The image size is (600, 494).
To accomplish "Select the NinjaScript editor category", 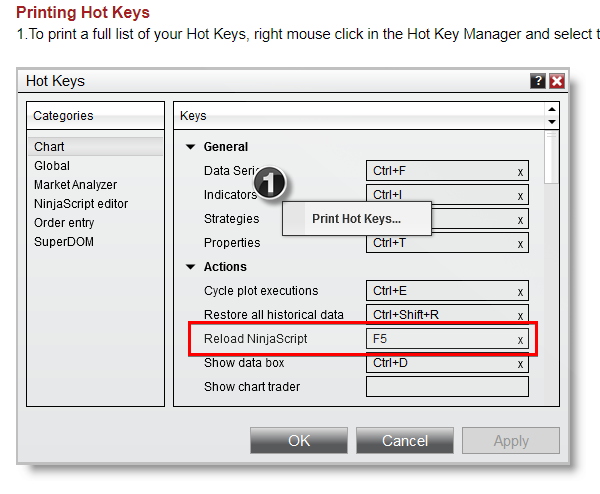I will (81, 204).
